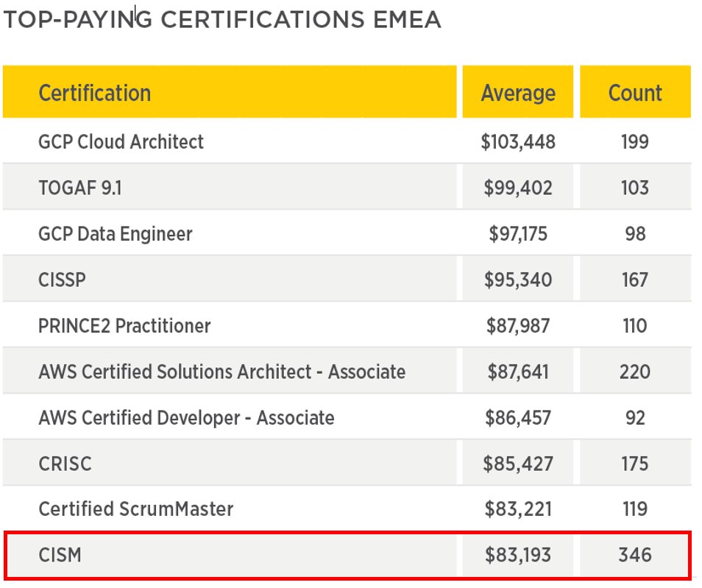This screenshot has height=588, width=702.
Task: Click the '$95,340' average value
Action: coord(518,280)
